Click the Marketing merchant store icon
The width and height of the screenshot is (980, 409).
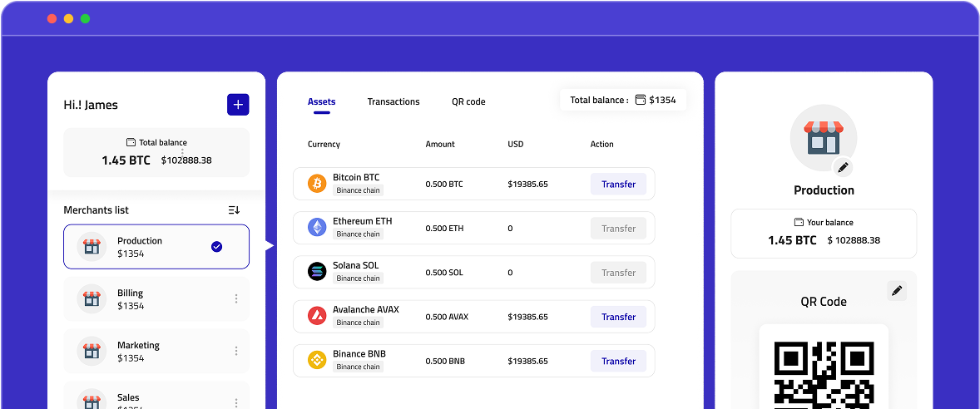click(x=92, y=351)
